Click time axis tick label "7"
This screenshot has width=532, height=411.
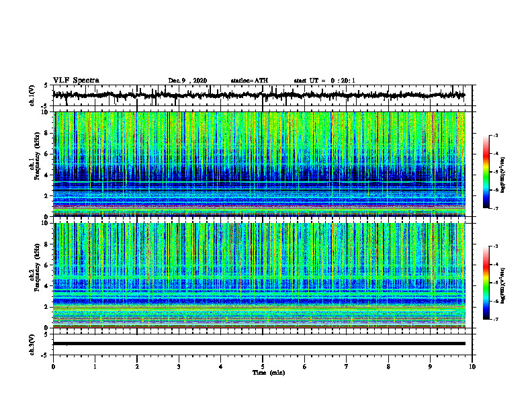pos(347,367)
